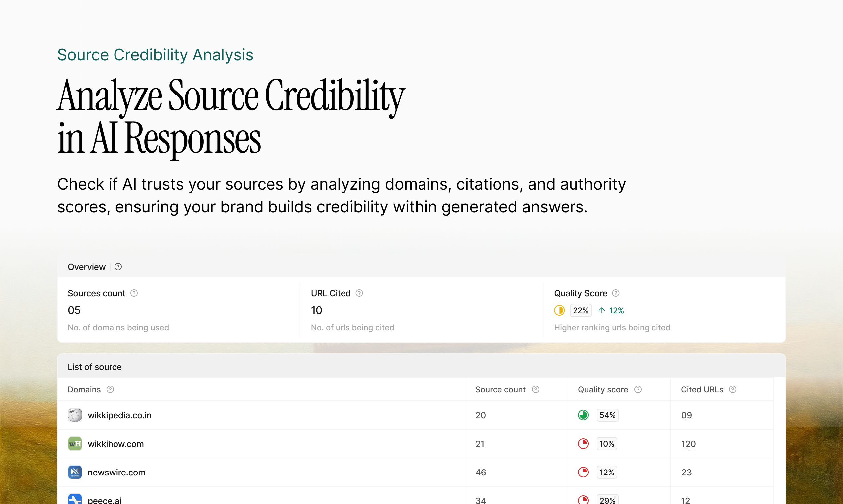Click the Source Credibility Analysis heading
This screenshot has width=843, height=504.
coord(155,55)
